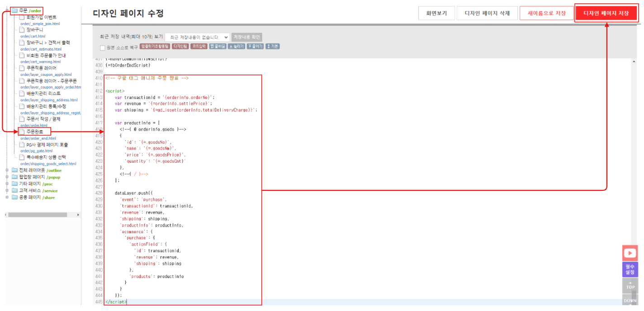This screenshot has width=644, height=311.
Task: Click the dataLayer.push({ code line
Action: pos(134,193)
